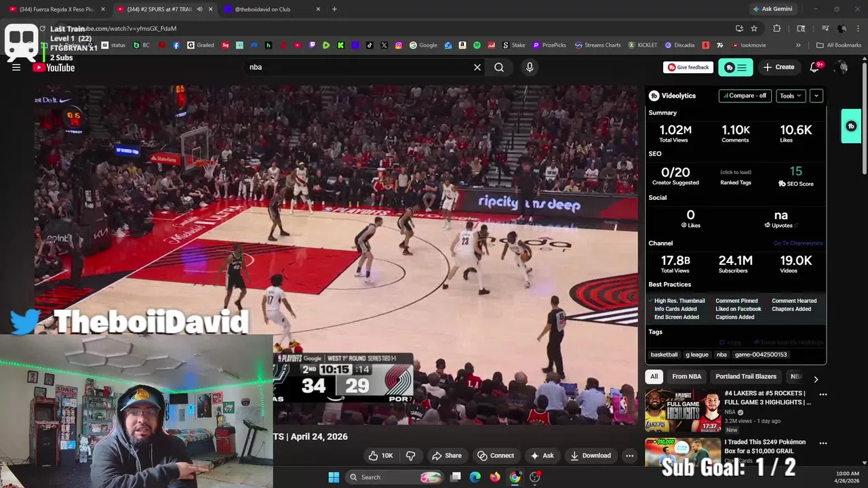868x488 pixels.
Task: Clear the 'nba' search text
Action: 477,67
